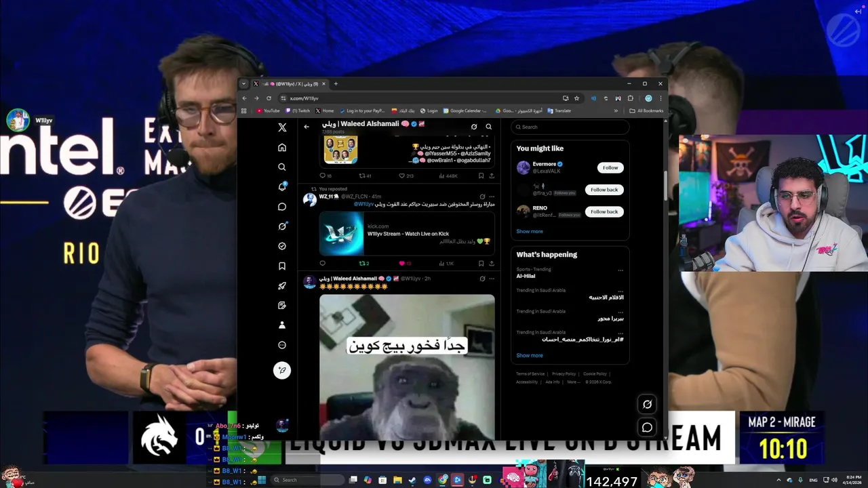Go back with the profile header arrow
The width and height of the screenshot is (868, 488).
(307, 127)
